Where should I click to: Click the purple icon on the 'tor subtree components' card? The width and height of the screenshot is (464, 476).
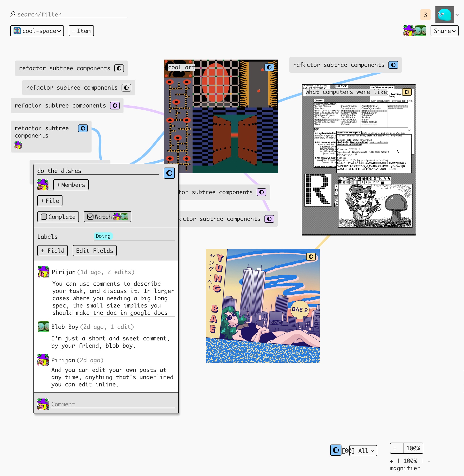click(x=261, y=192)
